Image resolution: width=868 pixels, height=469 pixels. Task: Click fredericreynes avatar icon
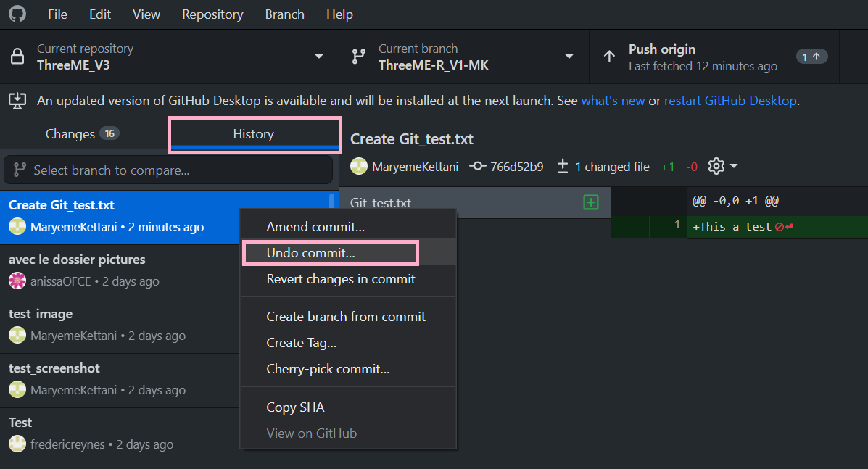tap(17, 444)
